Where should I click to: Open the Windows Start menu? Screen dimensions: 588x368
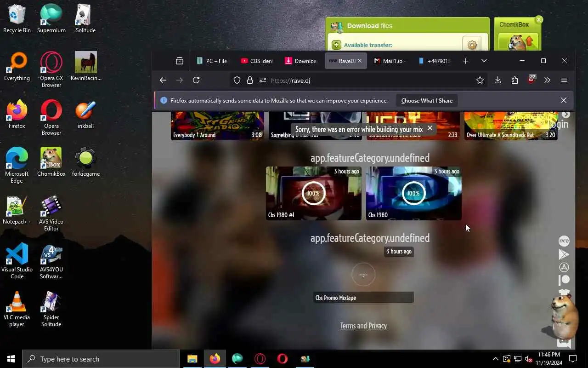[x=11, y=359]
